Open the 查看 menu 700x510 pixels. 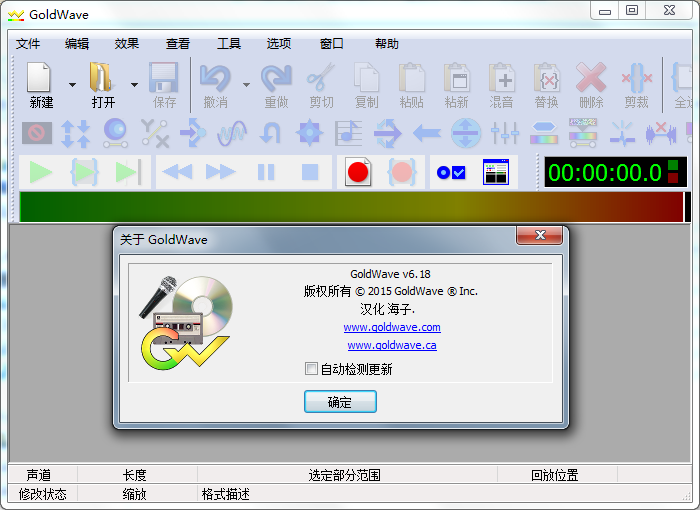(178, 44)
